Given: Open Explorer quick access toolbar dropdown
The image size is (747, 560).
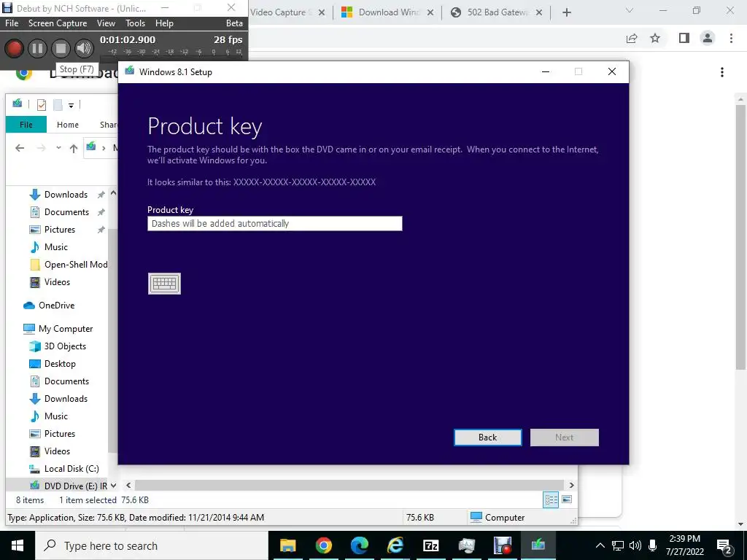Looking at the screenshot, I should tap(71, 105).
